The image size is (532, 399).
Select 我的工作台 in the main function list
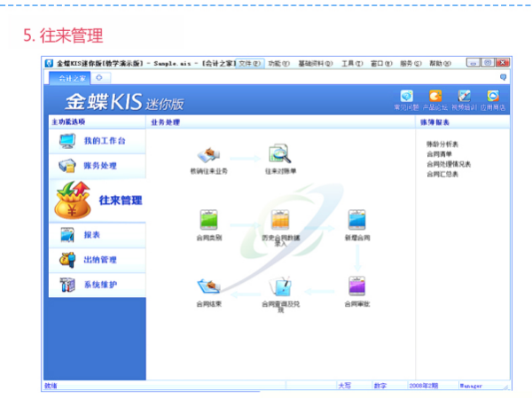(x=98, y=141)
